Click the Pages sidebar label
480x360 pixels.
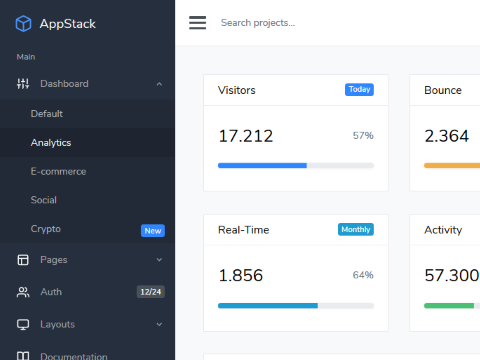[54, 260]
